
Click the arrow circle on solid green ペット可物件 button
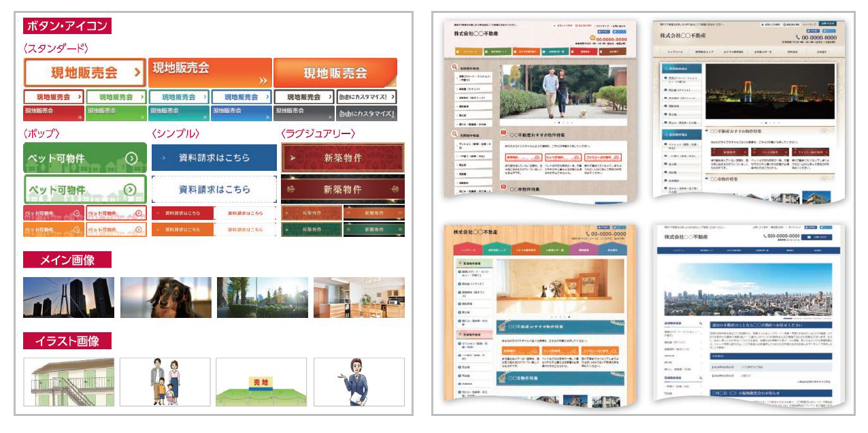click(132, 159)
